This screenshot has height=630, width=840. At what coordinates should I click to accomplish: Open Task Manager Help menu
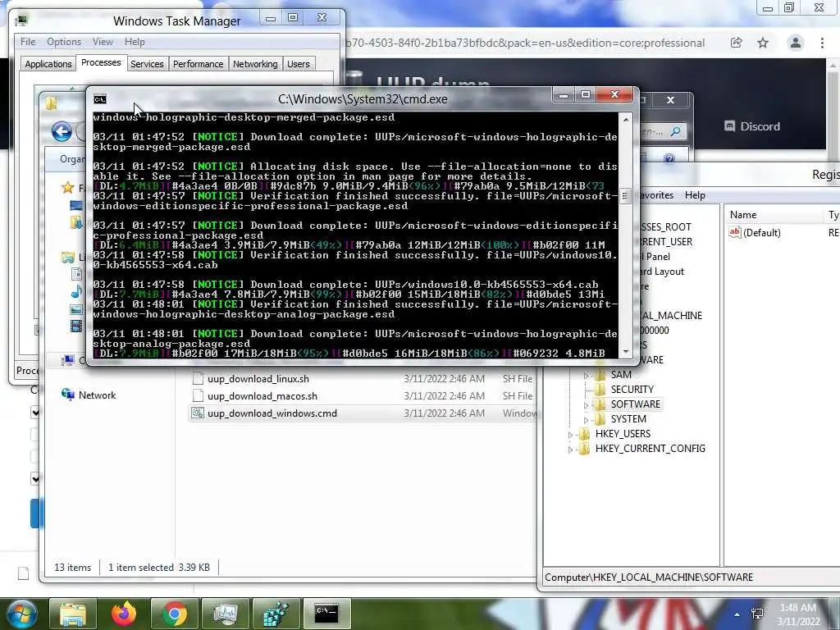coord(135,42)
